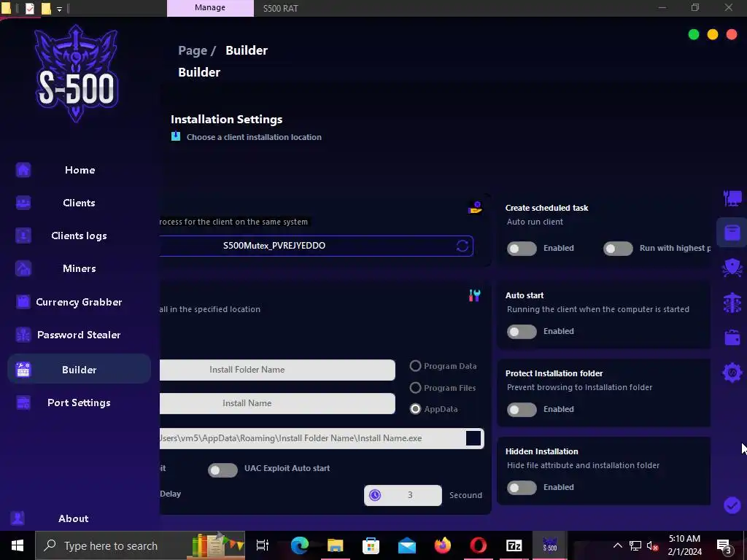Open 7-Zip from the taskbar
Screen dimensions: 747x560
(514, 545)
